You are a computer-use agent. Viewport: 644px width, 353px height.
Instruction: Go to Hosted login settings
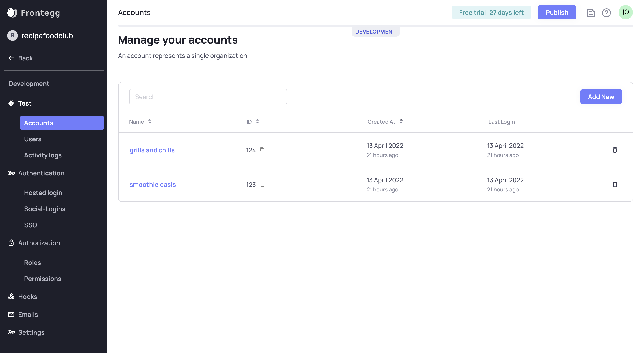(x=43, y=193)
